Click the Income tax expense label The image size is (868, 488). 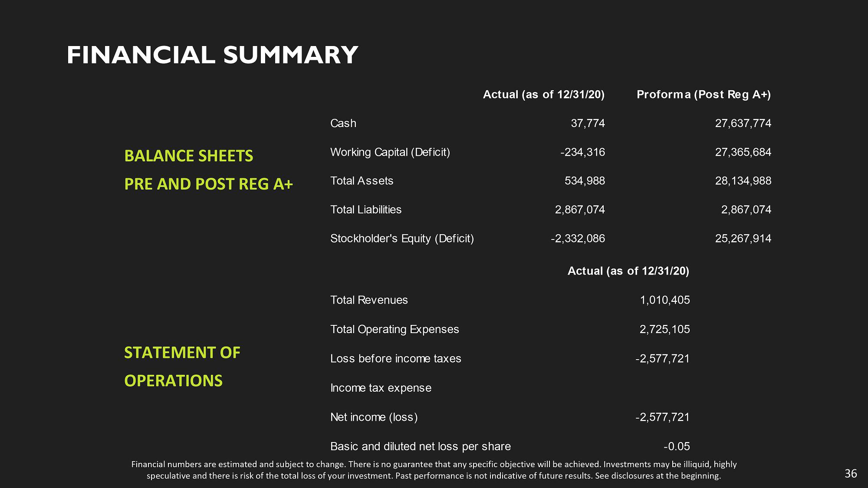coord(381,388)
